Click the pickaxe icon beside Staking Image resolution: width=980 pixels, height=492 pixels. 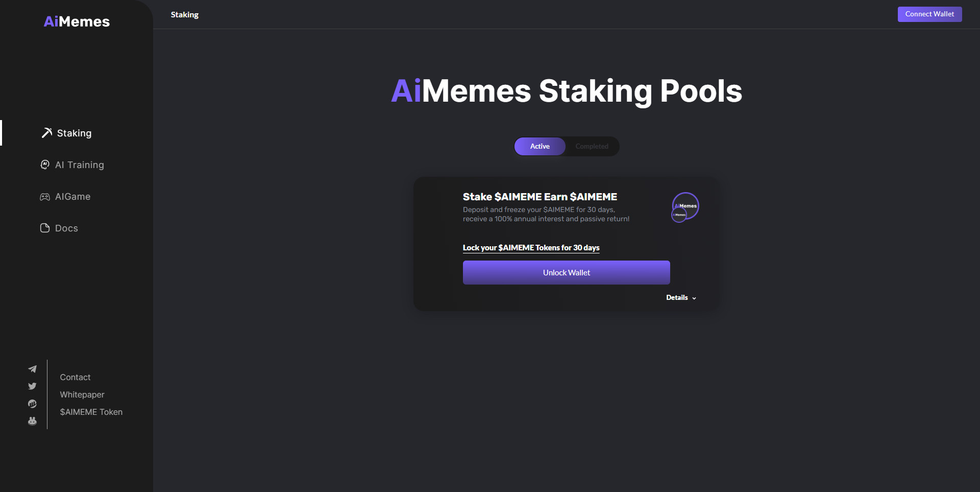coord(46,133)
